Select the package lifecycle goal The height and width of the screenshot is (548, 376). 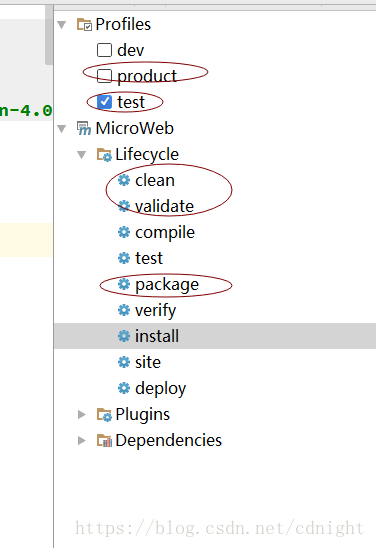[167, 285]
